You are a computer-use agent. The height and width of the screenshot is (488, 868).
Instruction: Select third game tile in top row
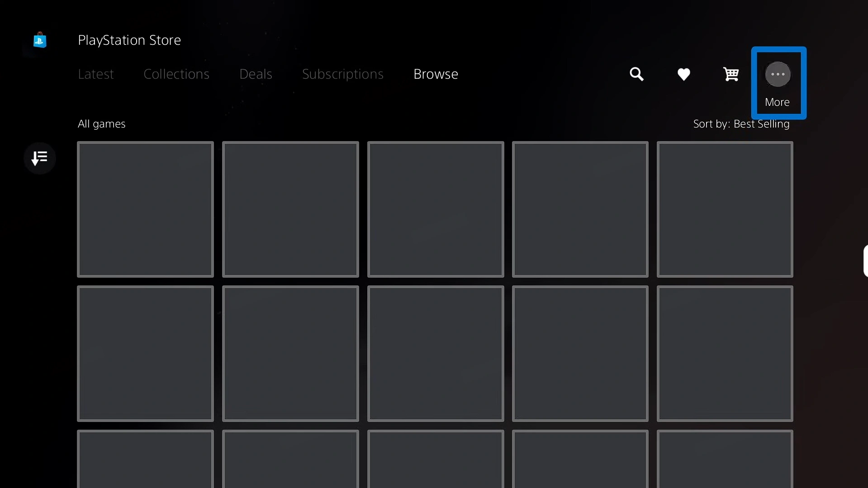click(436, 209)
